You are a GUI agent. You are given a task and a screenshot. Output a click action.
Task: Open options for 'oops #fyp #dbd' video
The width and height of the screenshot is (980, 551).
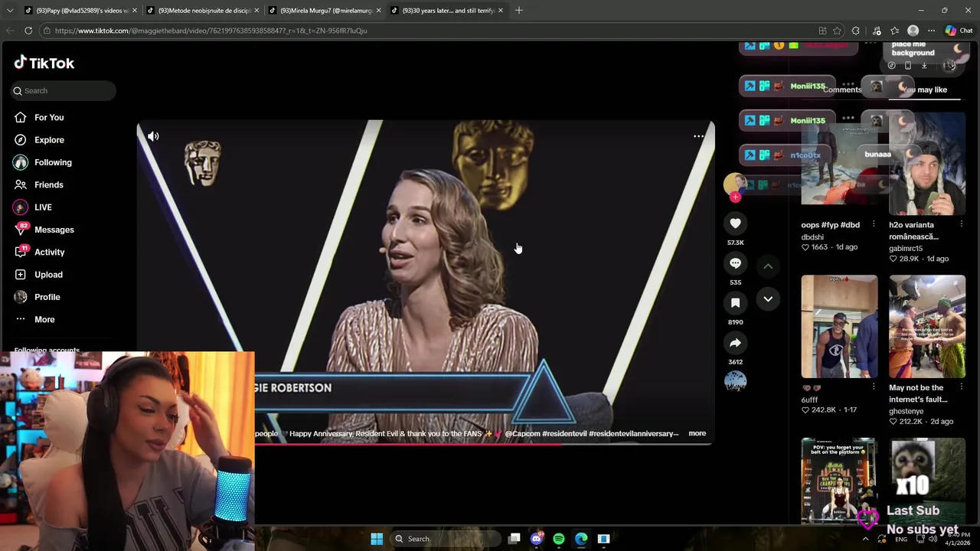tap(874, 224)
